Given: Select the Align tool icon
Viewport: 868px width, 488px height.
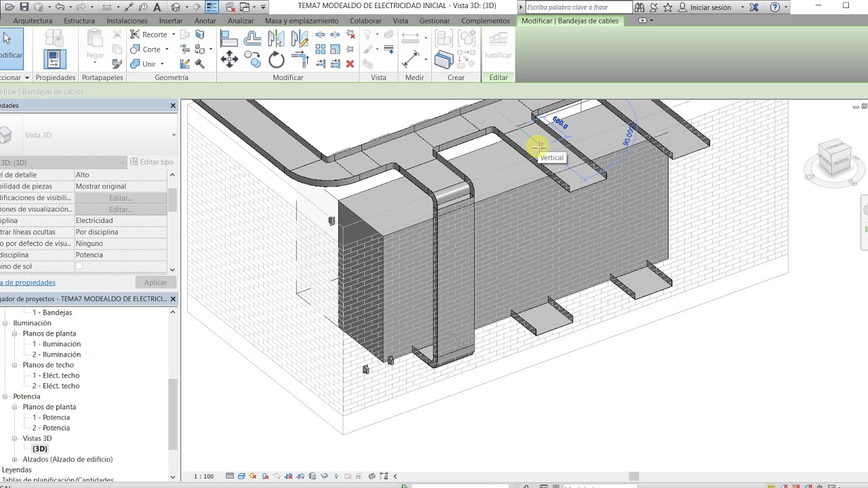Looking at the screenshot, I should point(229,39).
